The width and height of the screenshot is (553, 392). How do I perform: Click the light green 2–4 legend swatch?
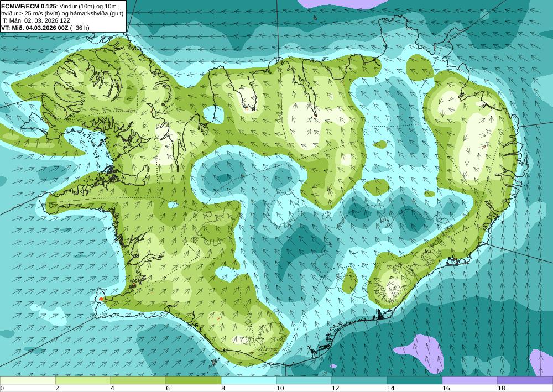(x=83, y=380)
